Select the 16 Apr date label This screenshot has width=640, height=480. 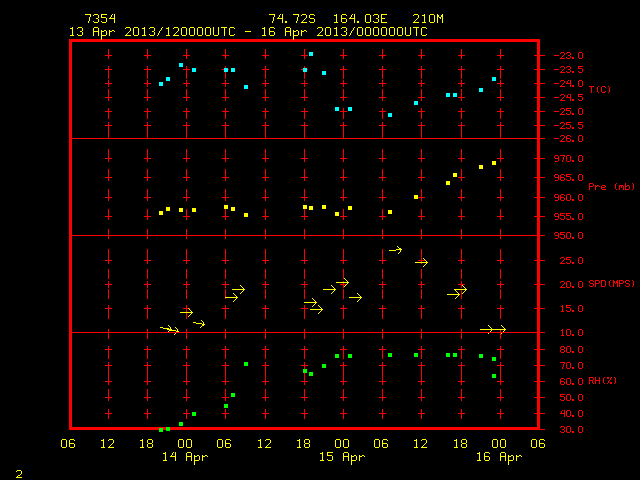[x=499, y=457]
